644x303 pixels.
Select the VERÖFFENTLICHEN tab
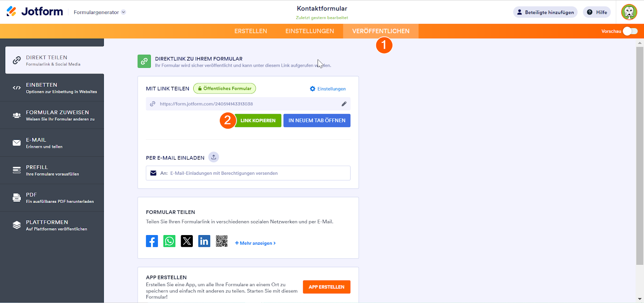[381, 31]
